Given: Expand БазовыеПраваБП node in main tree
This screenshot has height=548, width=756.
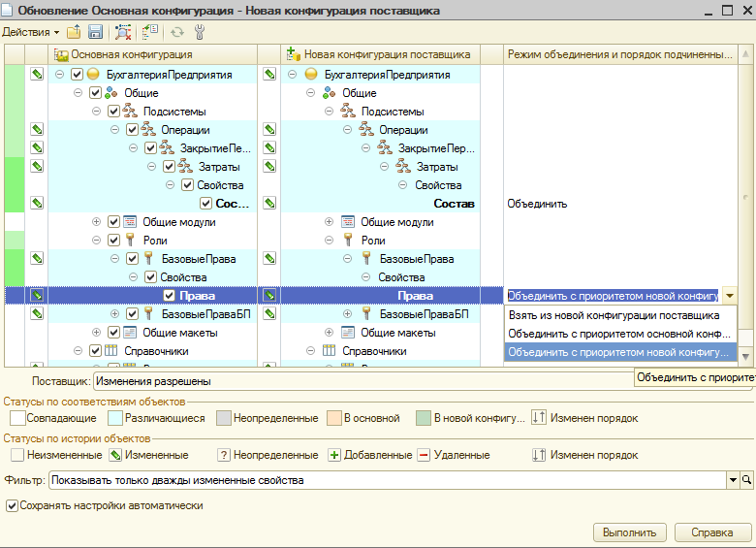Looking at the screenshot, I should [x=114, y=314].
